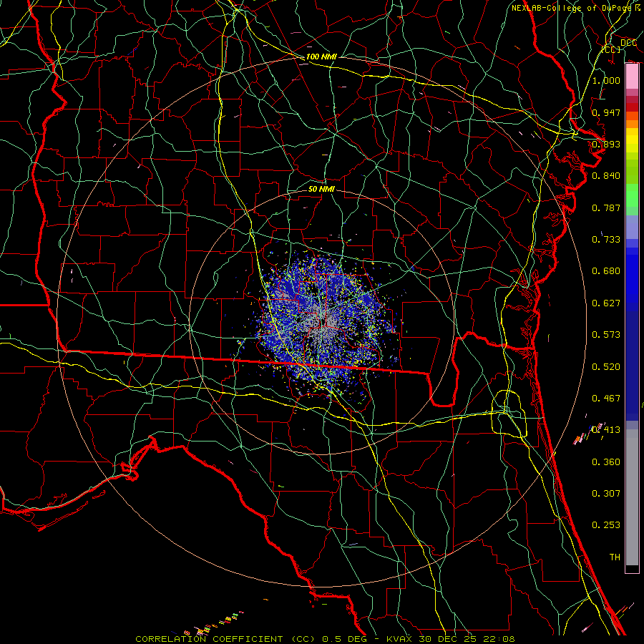Viewport: 644px width, 644px height.
Task: Click the CORRELATION COEFFICIENT (CC) product caption
Action: point(225,639)
